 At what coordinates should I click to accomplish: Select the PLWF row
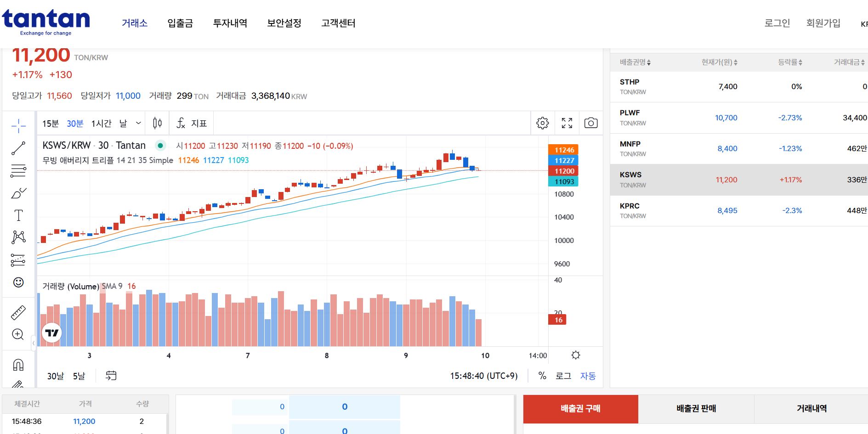(x=739, y=118)
